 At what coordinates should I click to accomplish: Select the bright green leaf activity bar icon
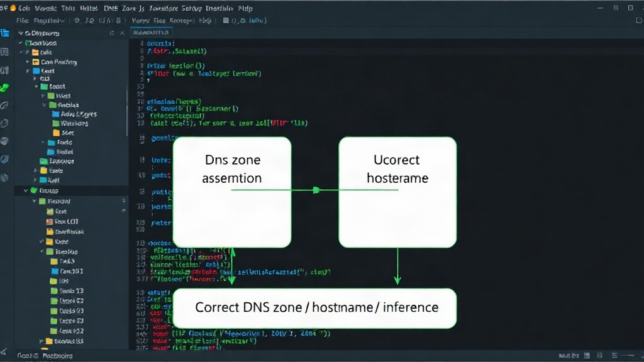(5, 87)
